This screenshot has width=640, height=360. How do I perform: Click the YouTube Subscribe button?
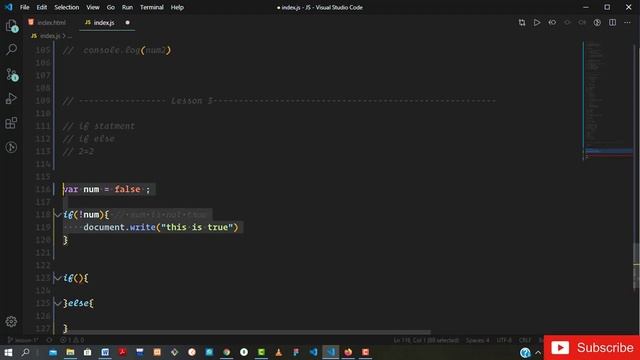pos(592,348)
